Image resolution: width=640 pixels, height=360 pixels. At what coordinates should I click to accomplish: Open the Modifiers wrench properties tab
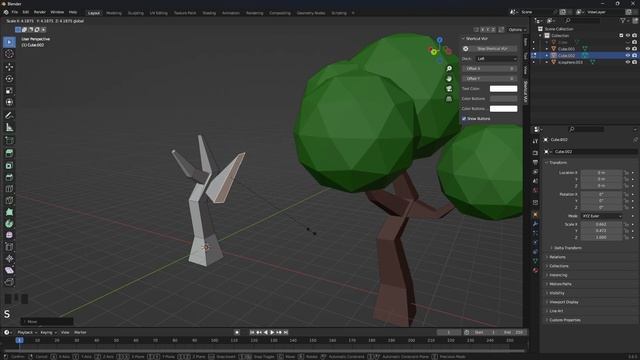(x=535, y=224)
